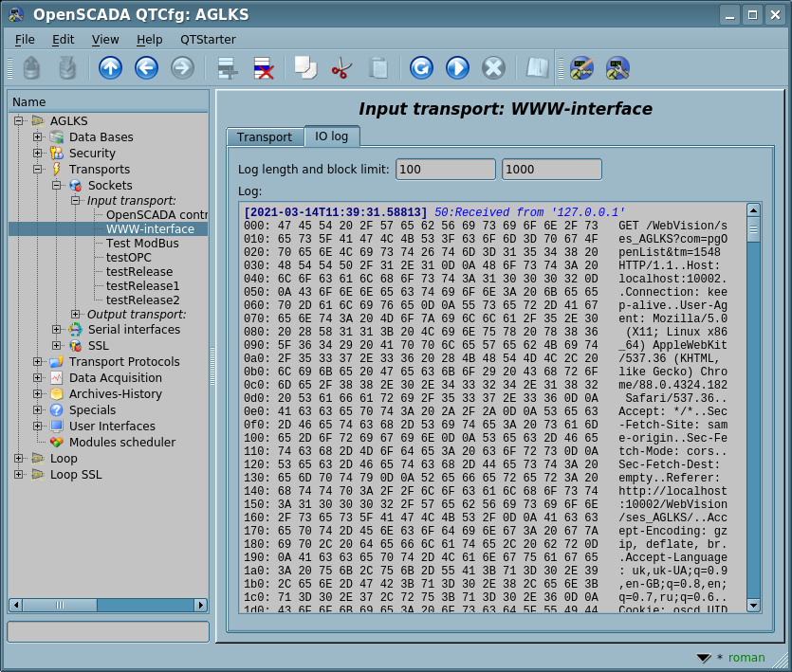Open the QTStarter menu
Viewport: 792px width, 672px height.
coord(208,40)
